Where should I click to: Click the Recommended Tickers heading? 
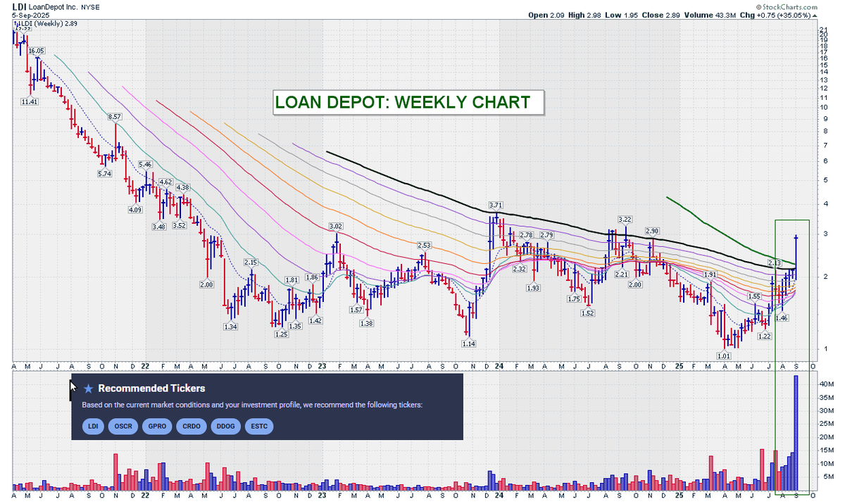[151, 389]
